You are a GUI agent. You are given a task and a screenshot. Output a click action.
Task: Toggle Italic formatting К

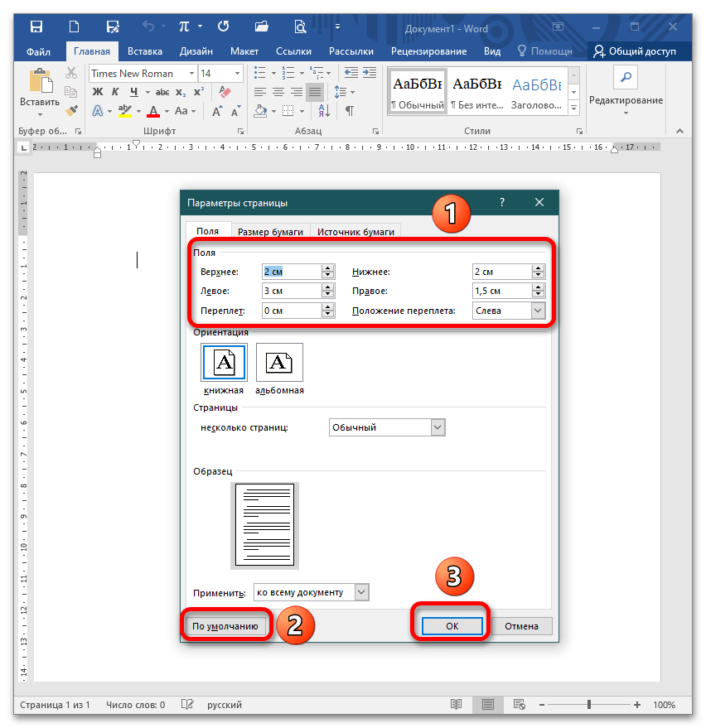(x=115, y=92)
